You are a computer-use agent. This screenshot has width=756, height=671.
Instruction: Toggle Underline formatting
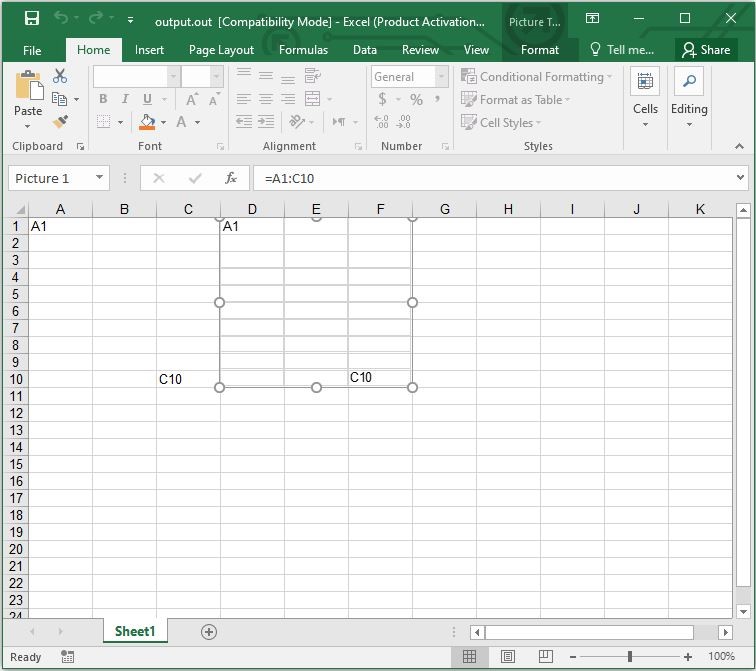[148, 99]
